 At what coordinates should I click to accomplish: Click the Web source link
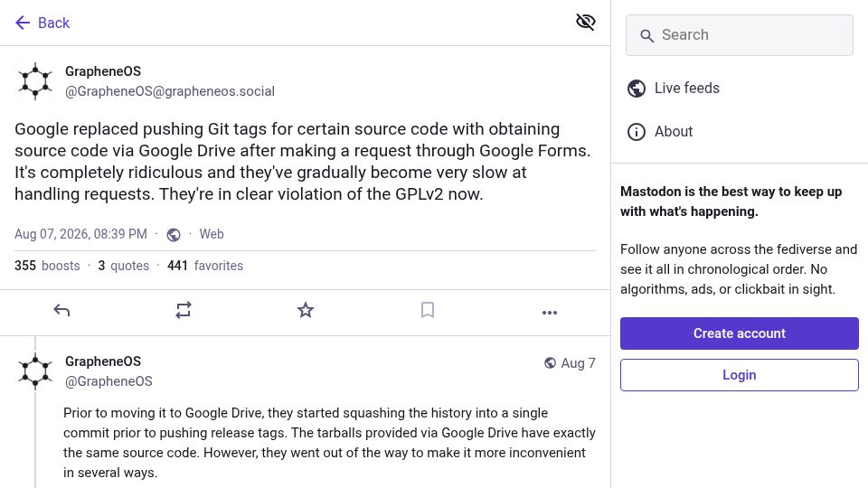coord(212,234)
